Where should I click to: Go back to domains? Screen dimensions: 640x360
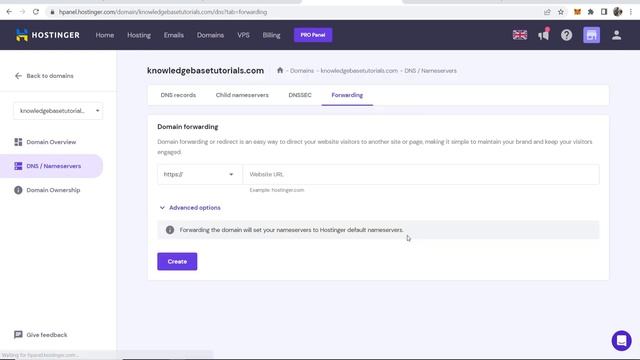click(44, 76)
